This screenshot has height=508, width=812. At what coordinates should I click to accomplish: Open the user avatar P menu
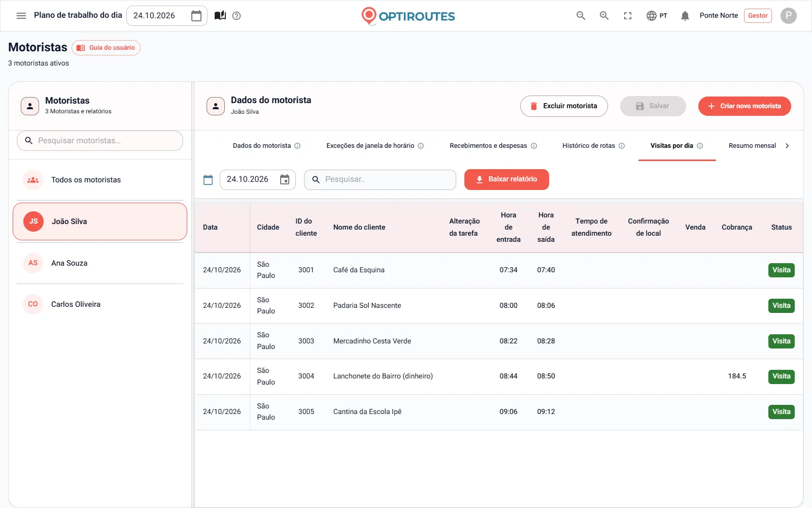(788, 16)
